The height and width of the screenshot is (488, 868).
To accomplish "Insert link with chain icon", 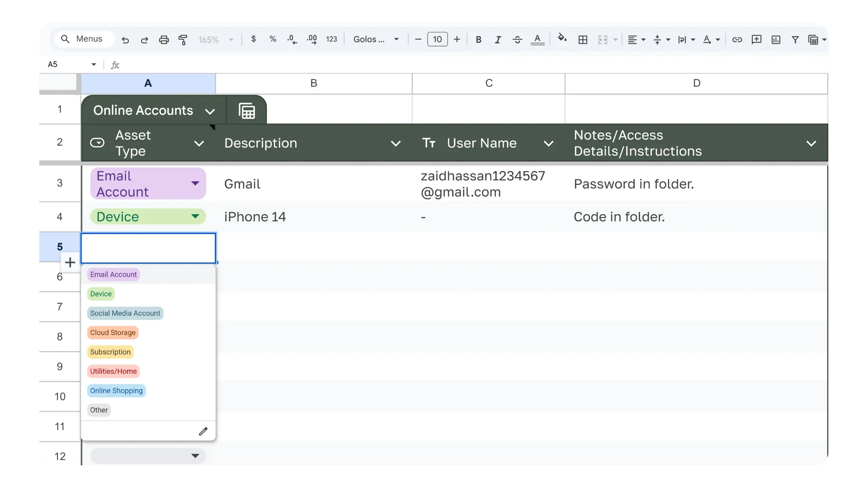I will (x=737, y=40).
